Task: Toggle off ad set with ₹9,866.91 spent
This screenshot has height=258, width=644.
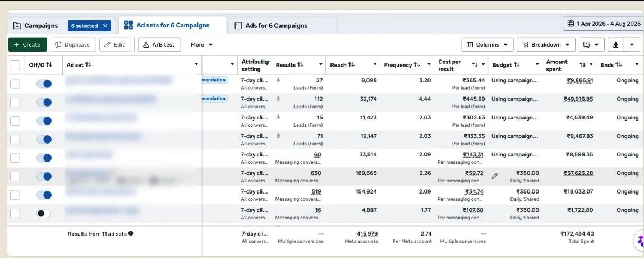Action: (x=44, y=84)
